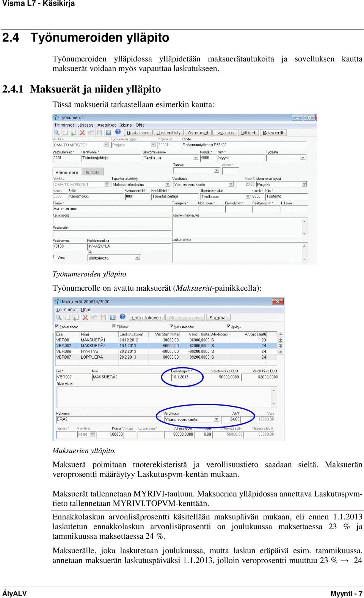Click the Uusi erittely button
Image resolution: width=364 pixels, height=598 pixels.
tap(169, 133)
